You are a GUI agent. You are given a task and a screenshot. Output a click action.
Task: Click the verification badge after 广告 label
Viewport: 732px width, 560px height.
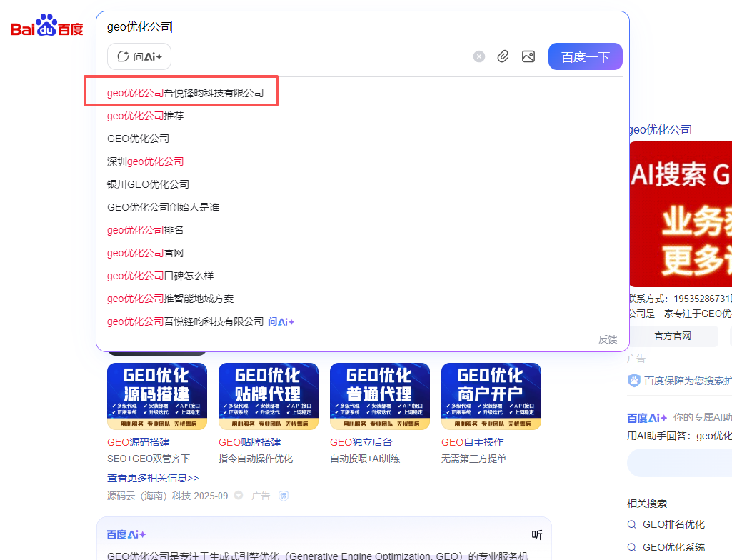284,496
